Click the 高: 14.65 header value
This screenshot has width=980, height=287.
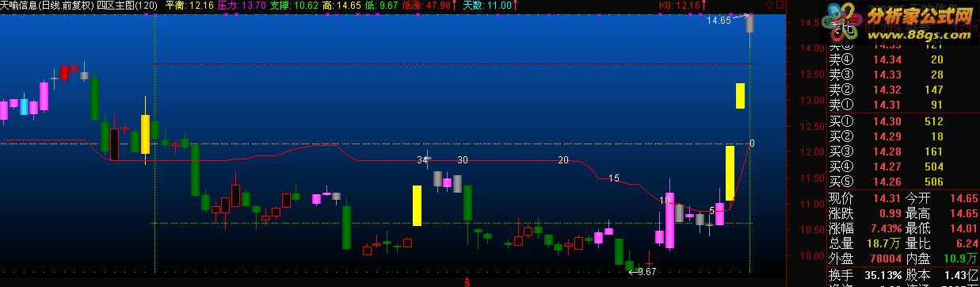342,6
